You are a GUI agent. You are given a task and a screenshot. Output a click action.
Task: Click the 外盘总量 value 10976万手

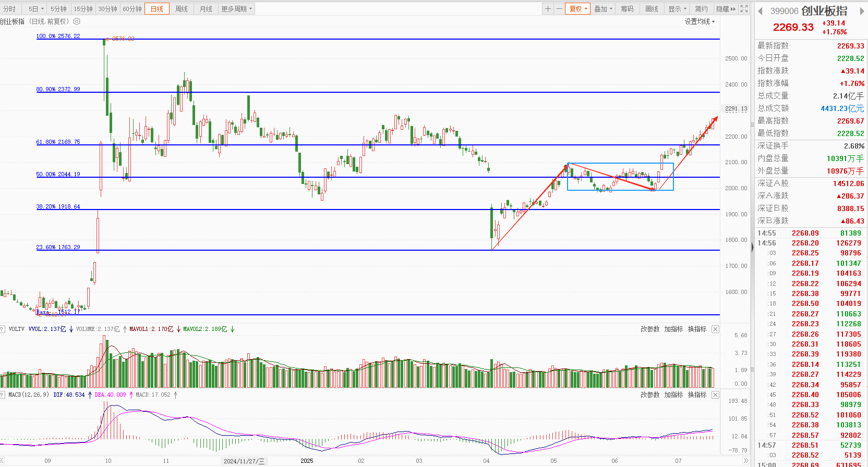(x=845, y=171)
